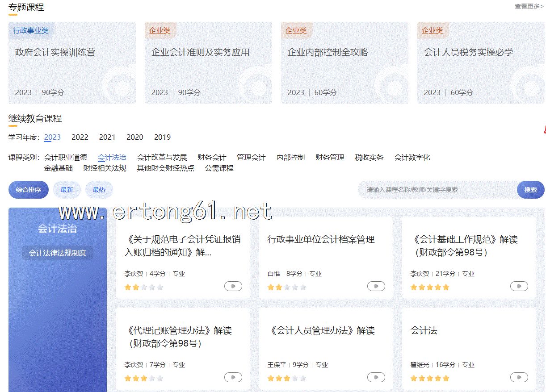Select 会计法律法规制度 subcategory
Image resolution: width=546 pixels, height=392 pixels.
pos(58,253)
